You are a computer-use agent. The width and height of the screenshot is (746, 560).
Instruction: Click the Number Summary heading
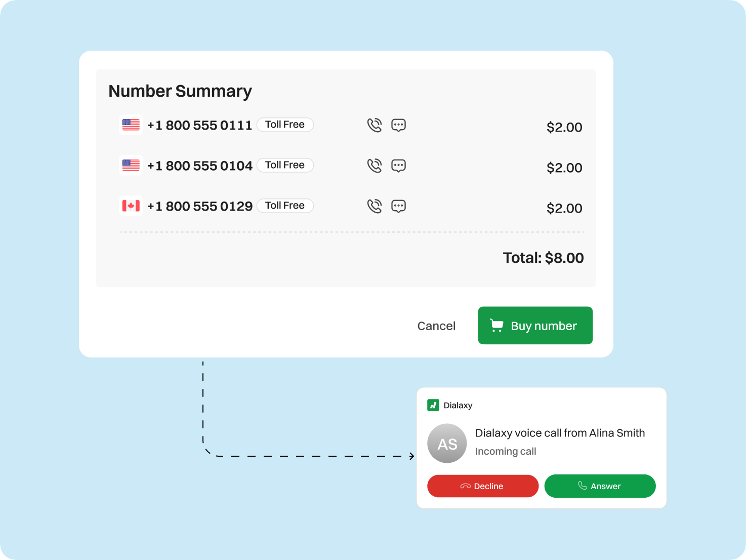click(180, 91)
